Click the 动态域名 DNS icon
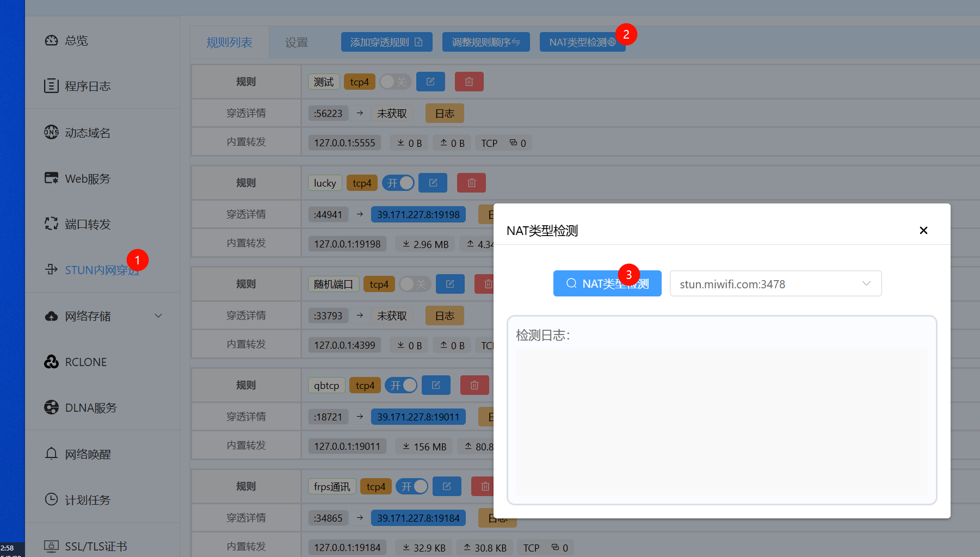Image resolution: width=980 pixels, height=557 pixels. click(51, 132)
